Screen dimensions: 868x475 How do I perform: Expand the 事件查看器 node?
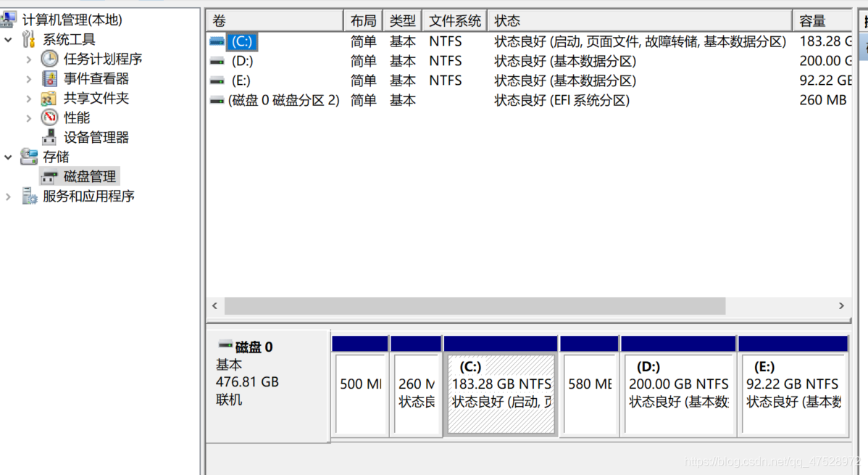coord(29,79)
